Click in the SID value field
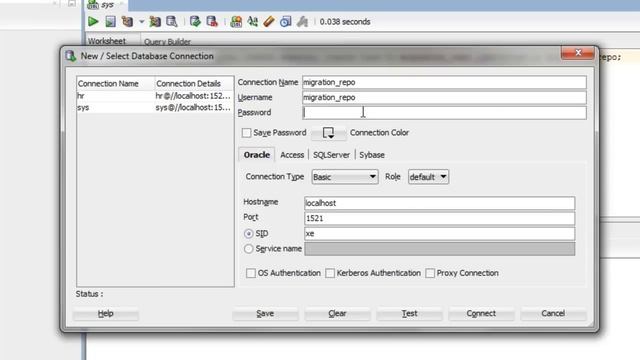Image resolution: width=640 pixels, height=360 pixels. 440,233
